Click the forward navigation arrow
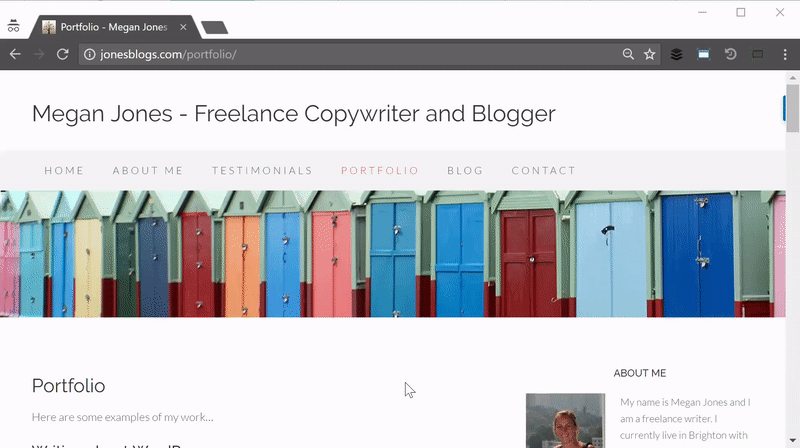Viewport: 800px width, 448px height. 39,54
